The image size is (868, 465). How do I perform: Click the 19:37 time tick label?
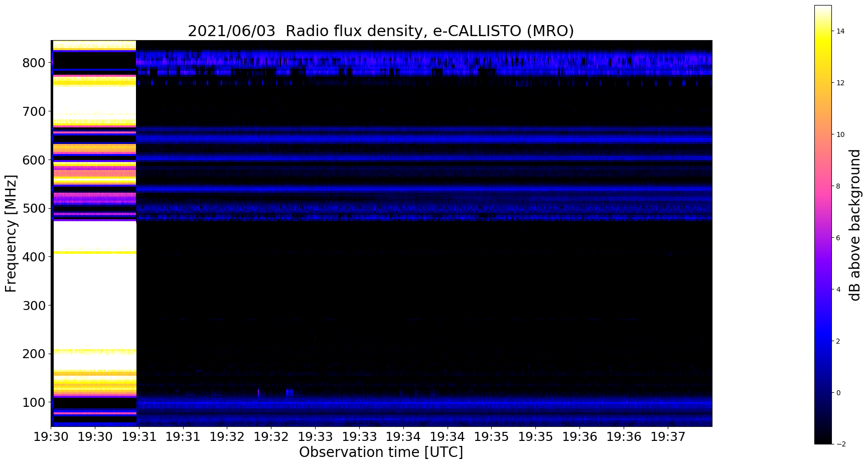(x=668, y=437)
